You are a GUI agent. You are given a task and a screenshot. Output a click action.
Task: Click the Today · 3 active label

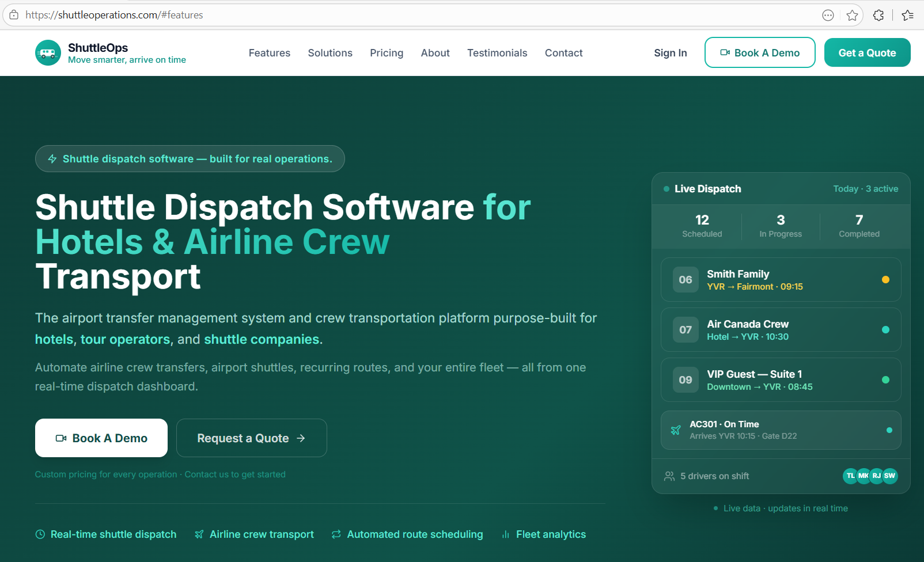[x=866, y=189]
